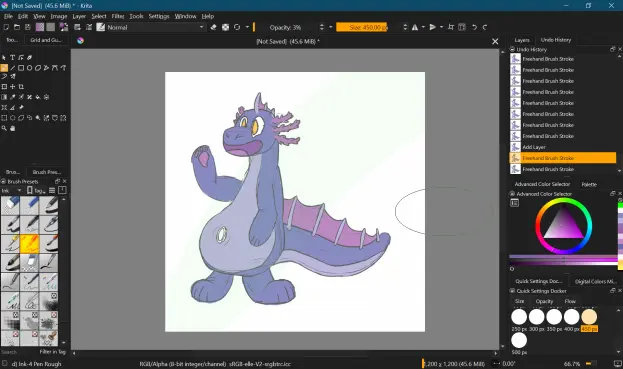Open the Ink brush tag dropdown
Image resolution: width=623 pixels, height=369 pixels.
pos(11,191)
